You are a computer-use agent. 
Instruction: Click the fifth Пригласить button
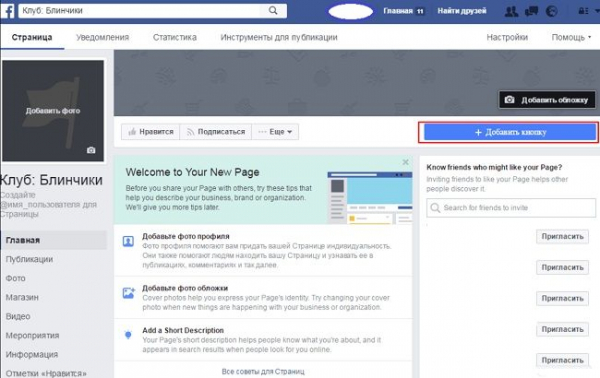coord(562,360)
